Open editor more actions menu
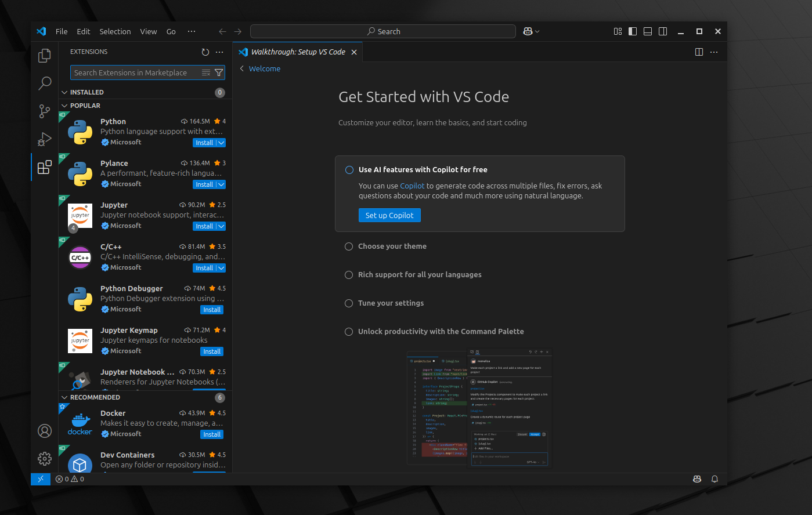This screenshot has height=515, width=812. (714, 52)
